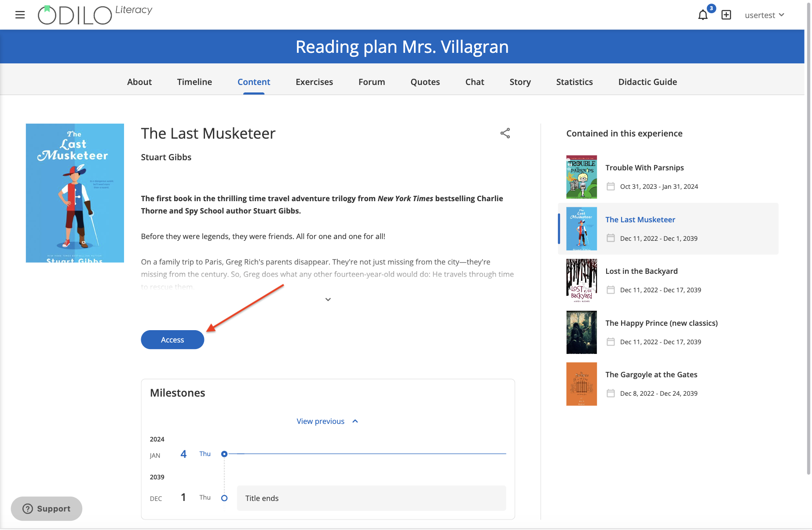The image size is (812, 530).
Task: Switch to the About tab
Action: pyautogui.click(x=139, y=82)
